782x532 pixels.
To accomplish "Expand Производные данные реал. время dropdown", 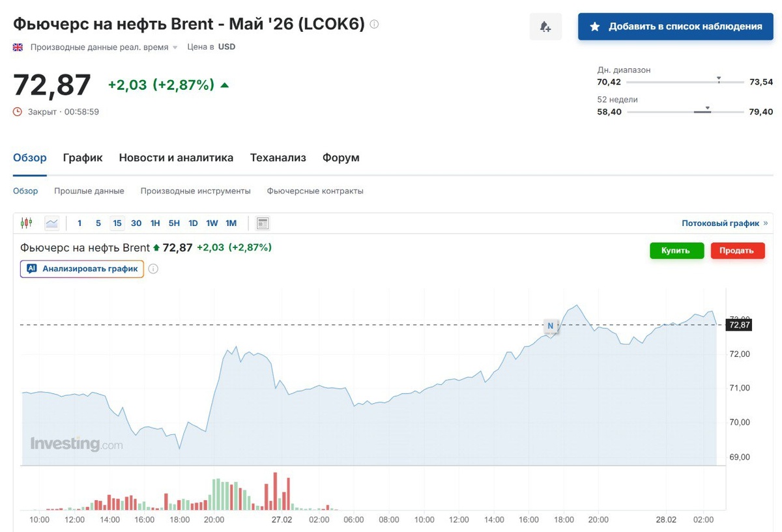I will (x=175, y=48).
